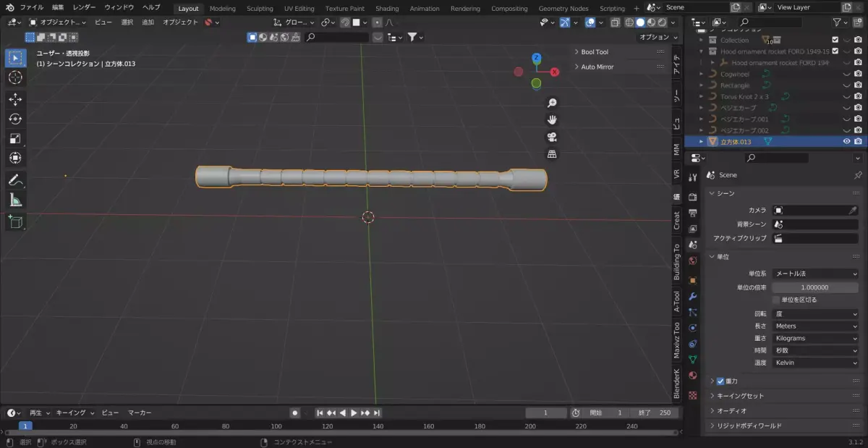Switch to the Modeling workspace tab
The height and width of the screenshot is (448, 868).
click(223, 9)
